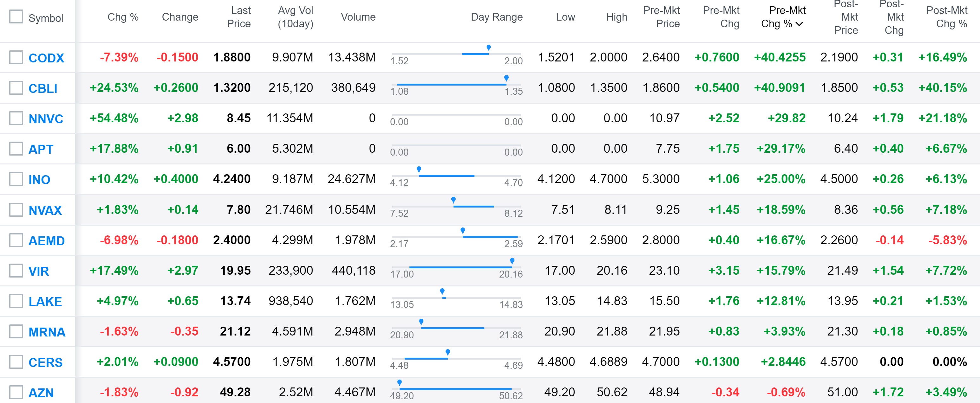Click the NVAX day range marker pin
The width and height of the screenshot is (980, 403).
click(453, 200)
